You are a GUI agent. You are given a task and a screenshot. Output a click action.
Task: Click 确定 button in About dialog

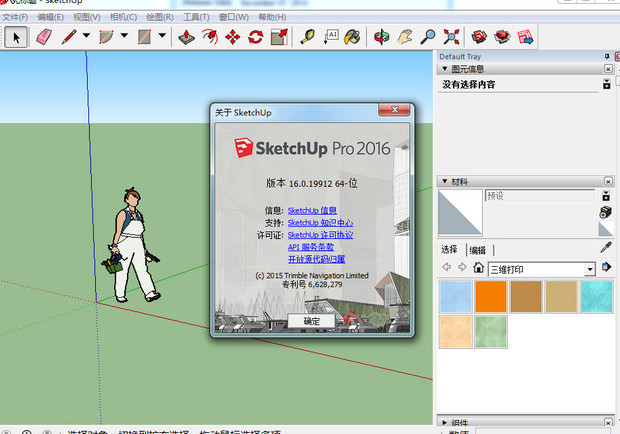(311, 321)
